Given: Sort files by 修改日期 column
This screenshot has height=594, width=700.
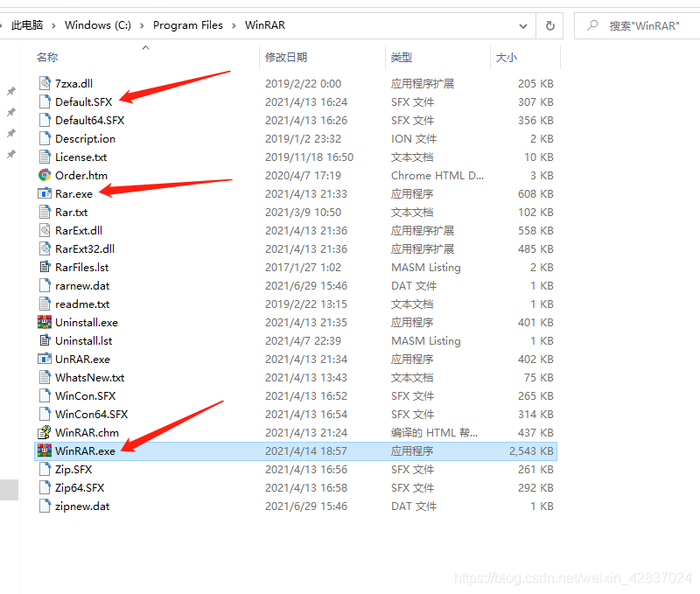Looking at the screenshot, I should [x=286, y=57].
